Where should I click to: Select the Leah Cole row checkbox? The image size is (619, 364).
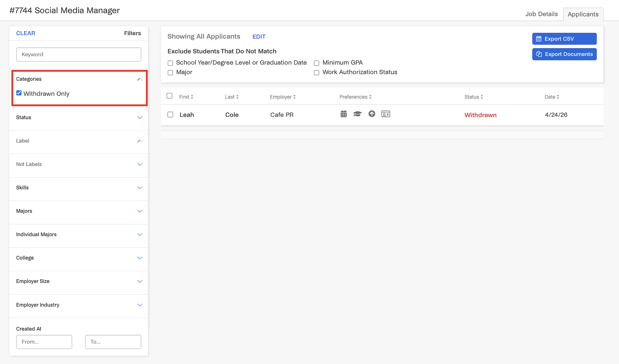(170, 115)
